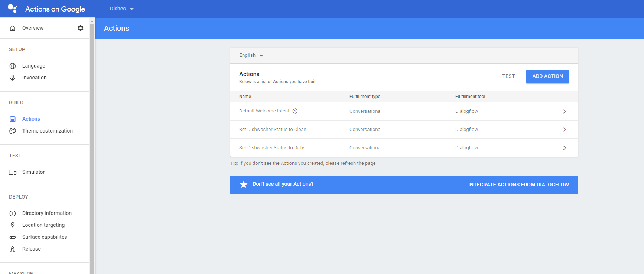
Task: Open Set Dishwasher Status to Dirty
Action: (404, 148)
